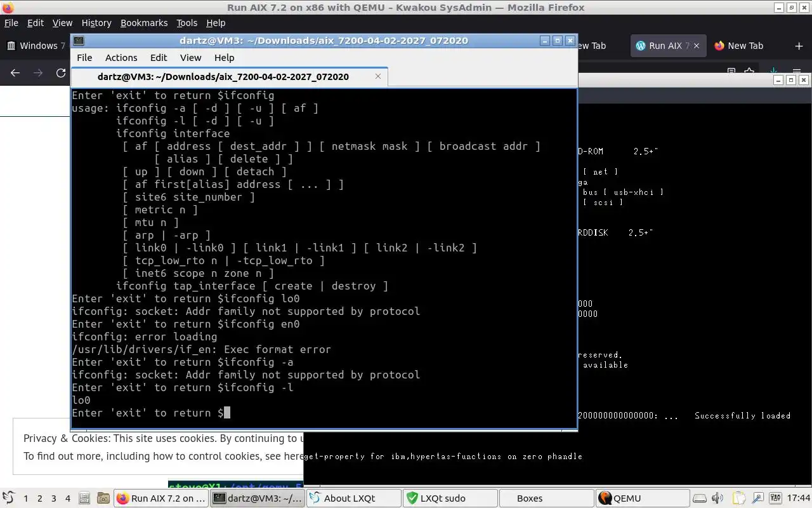Go forward in Firefox
The image size is (812, 508).
pos(38,73)
